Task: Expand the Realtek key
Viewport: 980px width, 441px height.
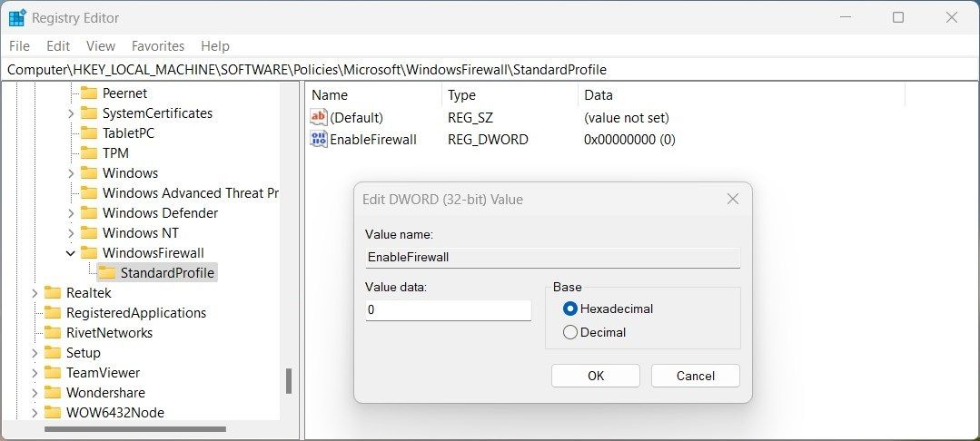Action: click(35, 294)
